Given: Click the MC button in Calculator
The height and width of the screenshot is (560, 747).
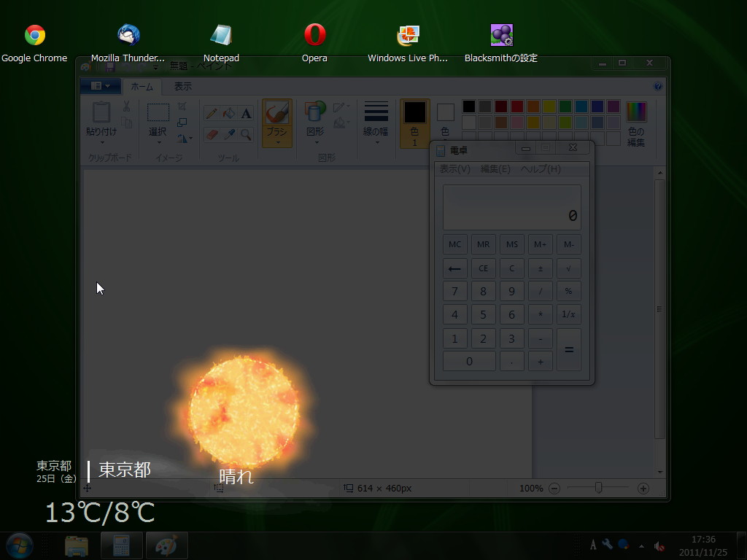Looking at the screenshot, I should tap(455, 244).
